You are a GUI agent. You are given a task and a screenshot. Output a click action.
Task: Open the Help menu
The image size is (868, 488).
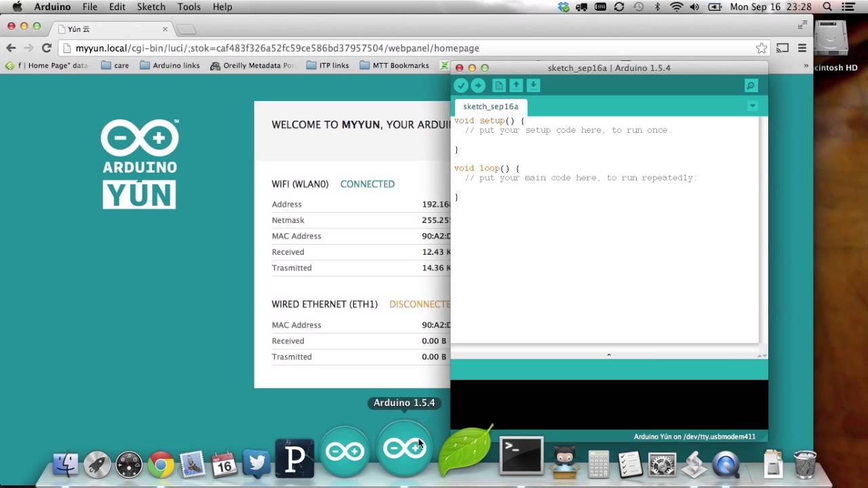(222, 7)
